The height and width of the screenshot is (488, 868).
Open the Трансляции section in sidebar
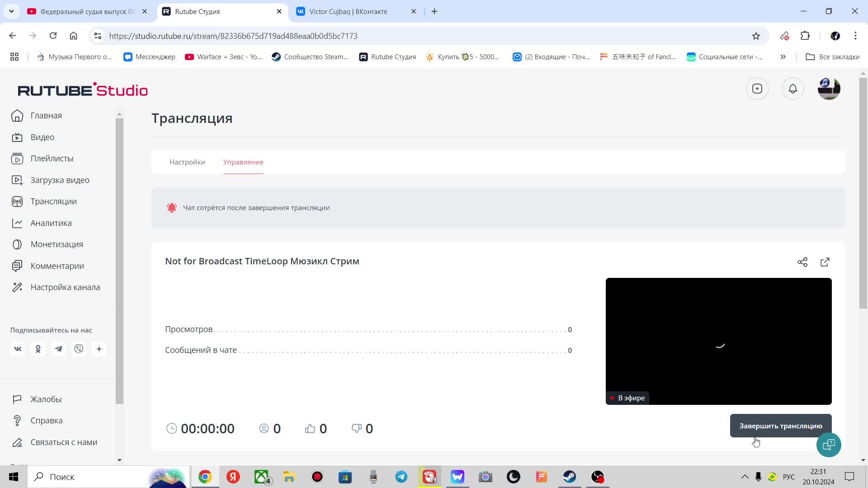[x=53, y=201]
